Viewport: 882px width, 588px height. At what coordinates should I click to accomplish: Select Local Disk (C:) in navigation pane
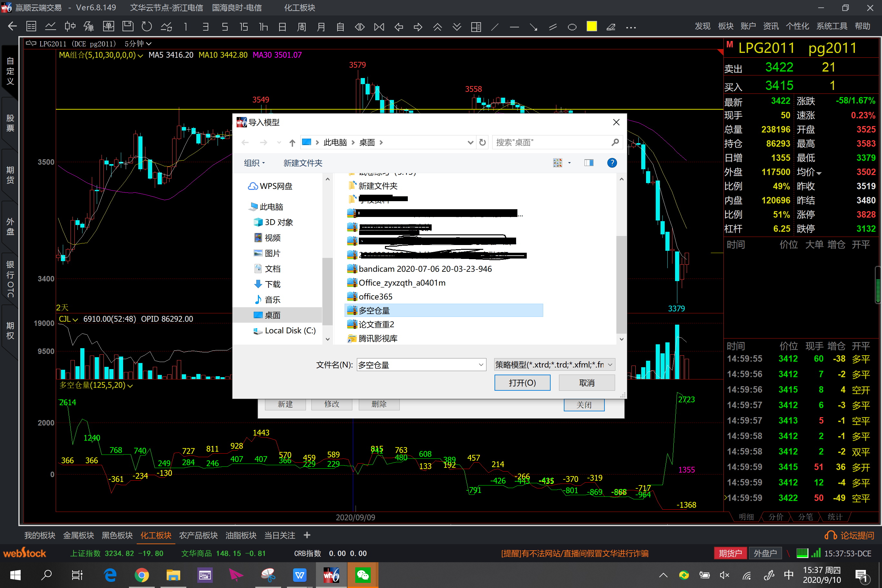tap(285, 330)
